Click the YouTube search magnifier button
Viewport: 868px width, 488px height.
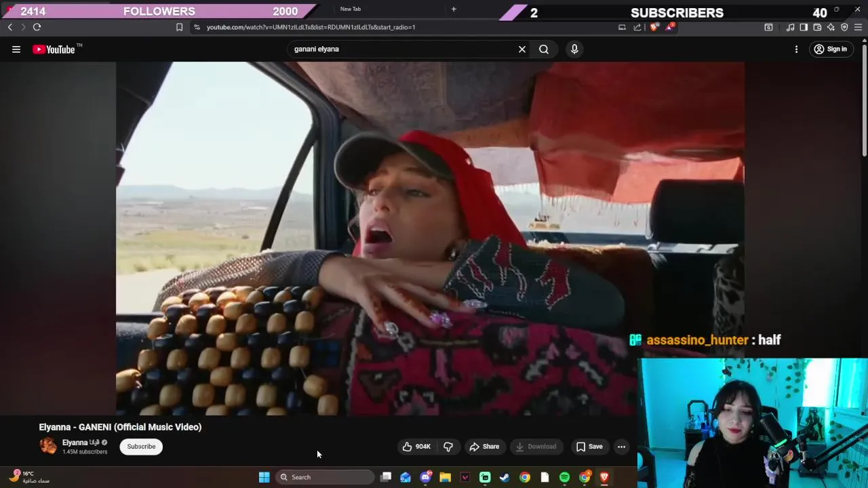544,49
